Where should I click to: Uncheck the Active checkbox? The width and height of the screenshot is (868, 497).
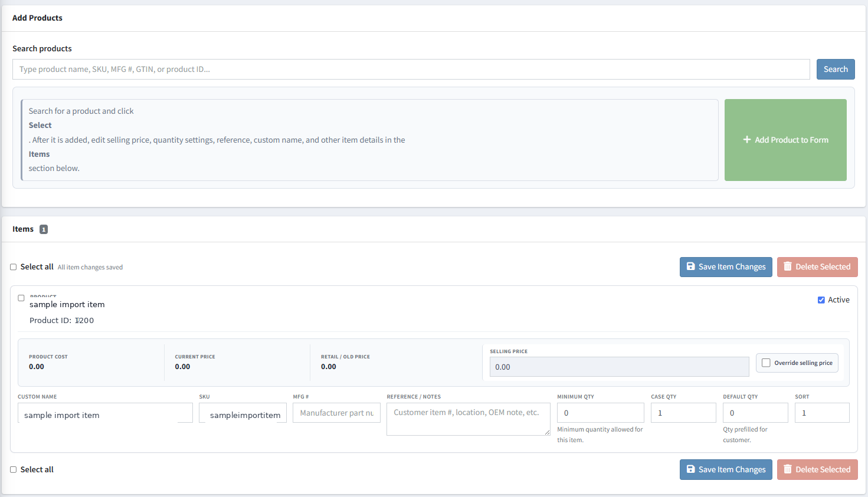click(821, 300)
